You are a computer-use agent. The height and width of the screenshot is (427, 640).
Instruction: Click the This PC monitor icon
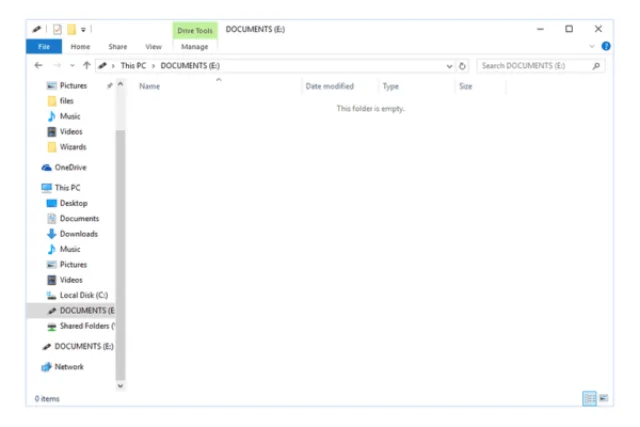[47, 187]
